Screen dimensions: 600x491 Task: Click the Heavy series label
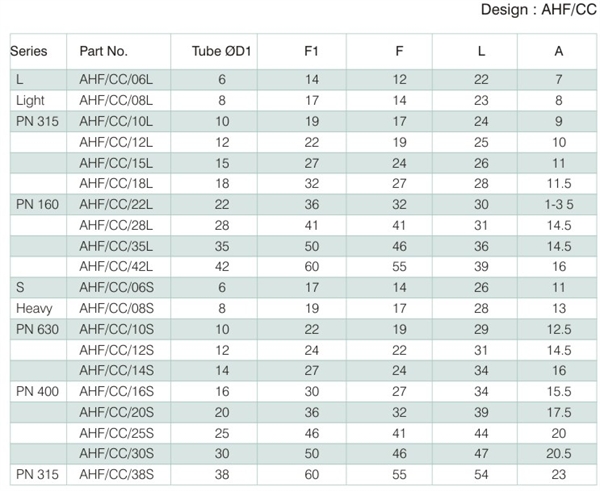[x=34, y=308]
